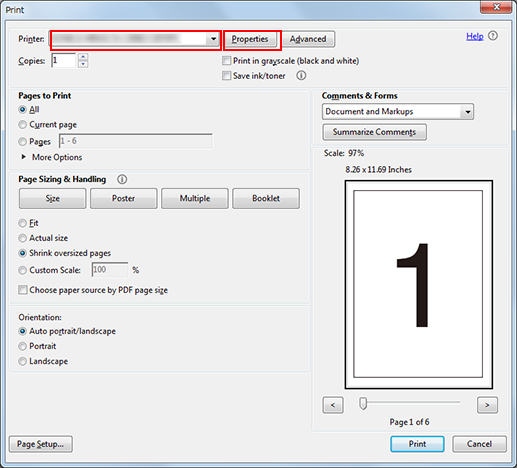
Task: Enable Print in grayscale checkbox
Action: click(x=226, y=61)
